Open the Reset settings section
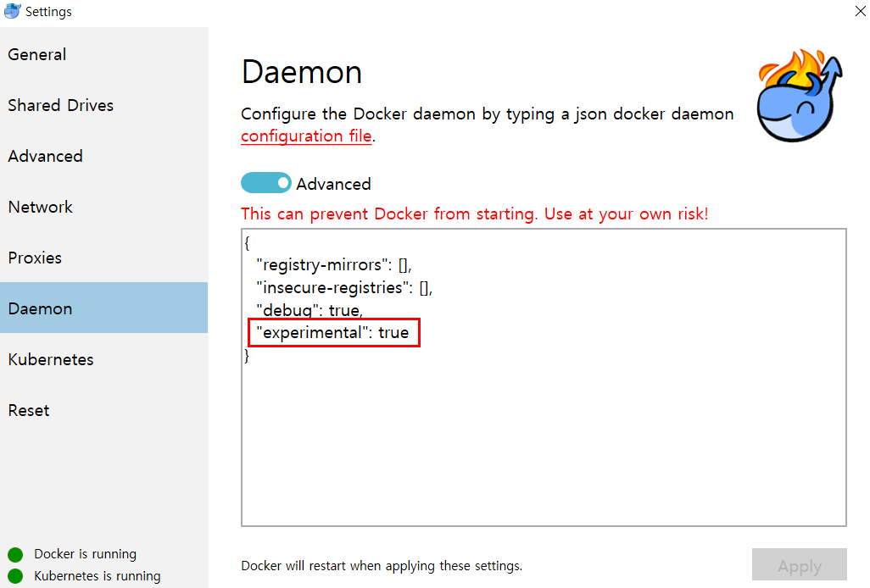 pyautogui.click(x=28, y=410)
